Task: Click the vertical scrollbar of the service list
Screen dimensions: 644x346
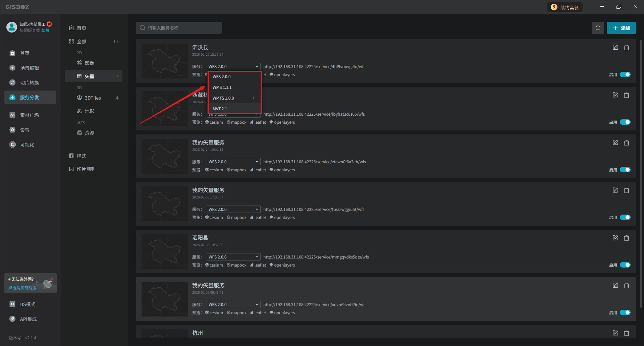Action: 641,168
